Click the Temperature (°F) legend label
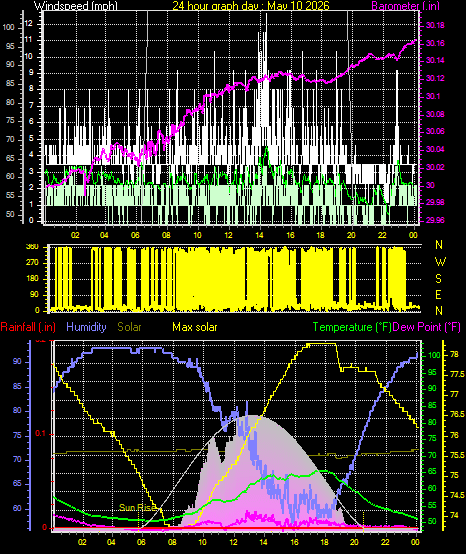Viewport: 466px width, 554px height. [352, 327]
